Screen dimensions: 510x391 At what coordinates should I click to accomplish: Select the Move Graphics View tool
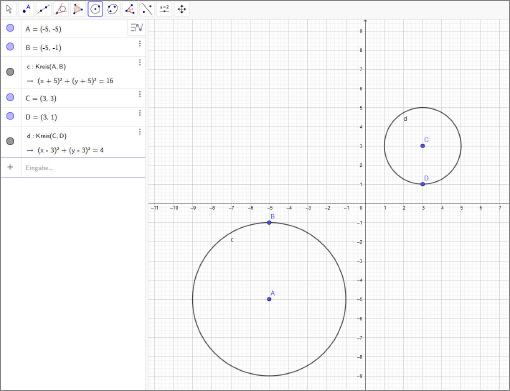tap(182, 9)
